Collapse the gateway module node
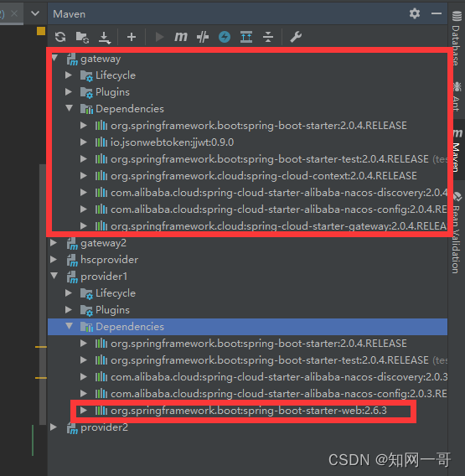The height and width of the screenshot is (476, 465). [x=55, y=58]
